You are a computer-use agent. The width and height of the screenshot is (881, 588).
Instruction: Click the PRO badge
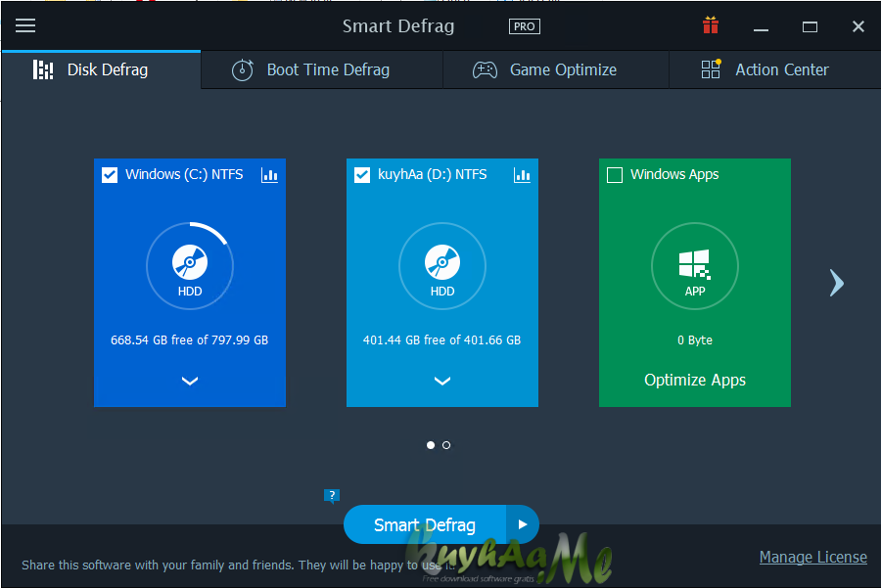click(525, 26)
